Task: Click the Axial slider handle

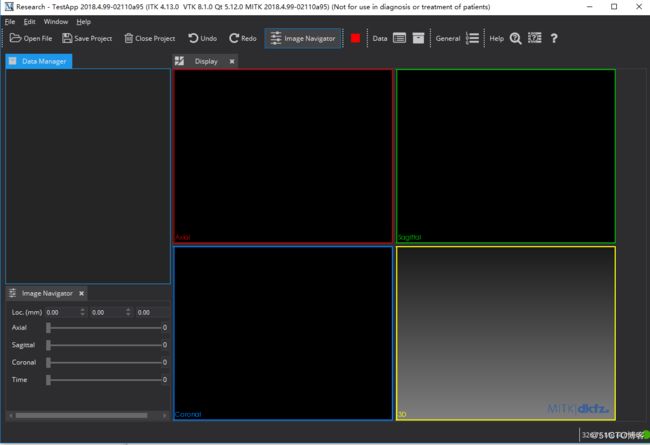Action: pyautogui.click(x=49, y=328)
